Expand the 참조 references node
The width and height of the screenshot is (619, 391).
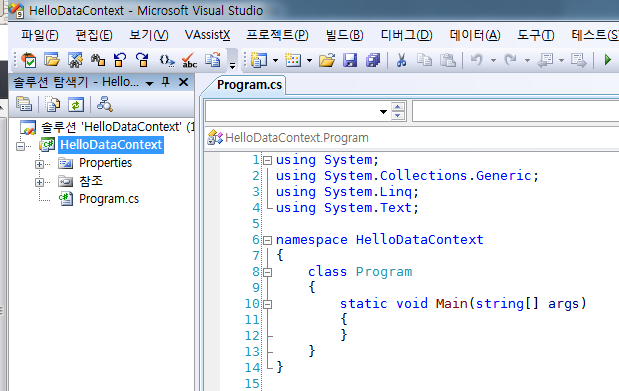[39, 182]
